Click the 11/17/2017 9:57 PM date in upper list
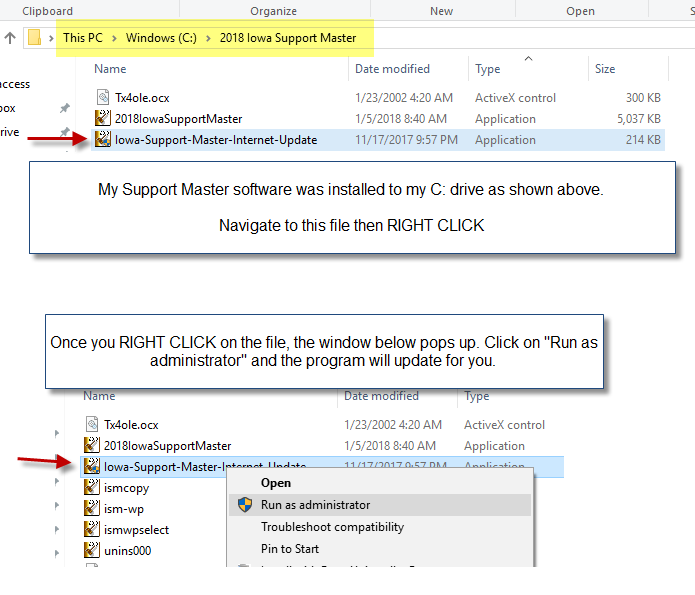 pyautogui.click(x=406, y=140)
